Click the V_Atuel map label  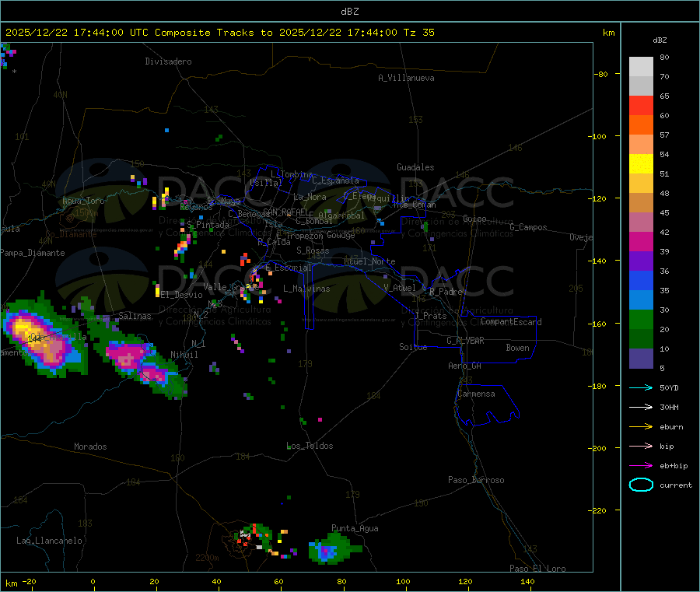400,288
